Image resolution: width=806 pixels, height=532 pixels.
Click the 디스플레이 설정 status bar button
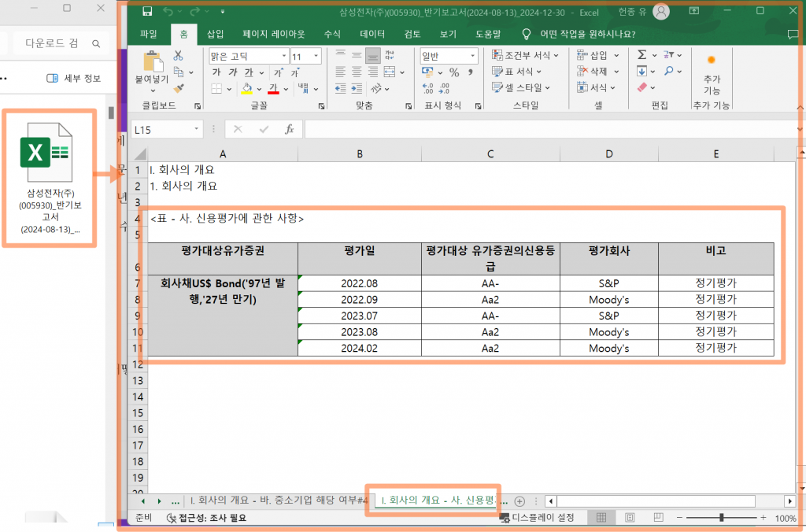(x=537, y=518)
